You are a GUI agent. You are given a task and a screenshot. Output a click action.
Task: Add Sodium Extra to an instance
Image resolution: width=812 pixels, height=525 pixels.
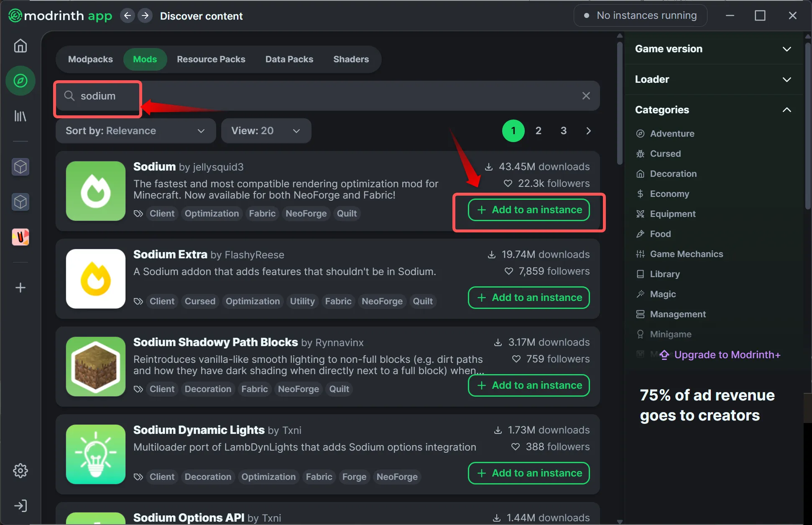point(529,298)
